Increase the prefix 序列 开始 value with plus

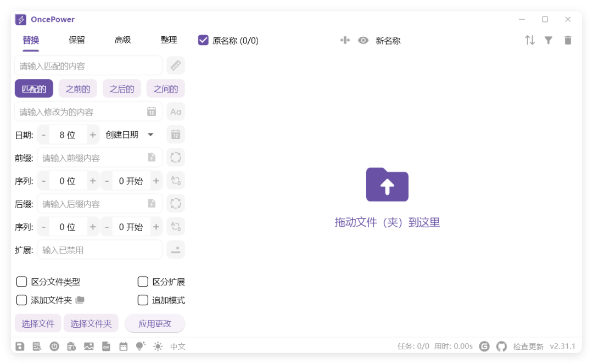(x=156, y=181)
